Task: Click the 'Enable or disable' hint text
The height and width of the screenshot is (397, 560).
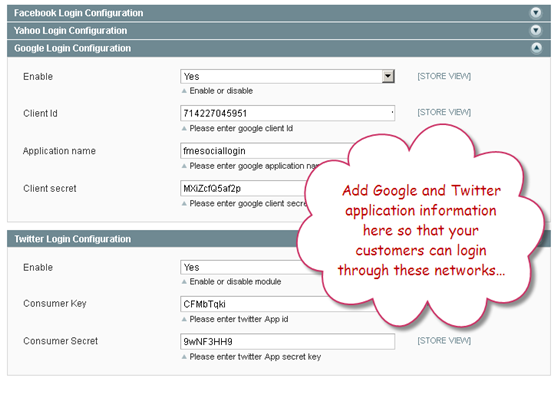Action: [x=221, y=91]
